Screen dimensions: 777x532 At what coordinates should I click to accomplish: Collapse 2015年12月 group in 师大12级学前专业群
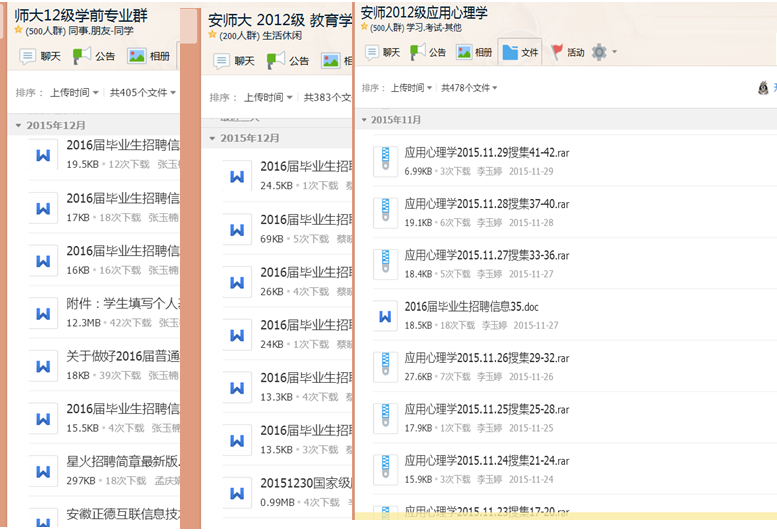(18, 126)
